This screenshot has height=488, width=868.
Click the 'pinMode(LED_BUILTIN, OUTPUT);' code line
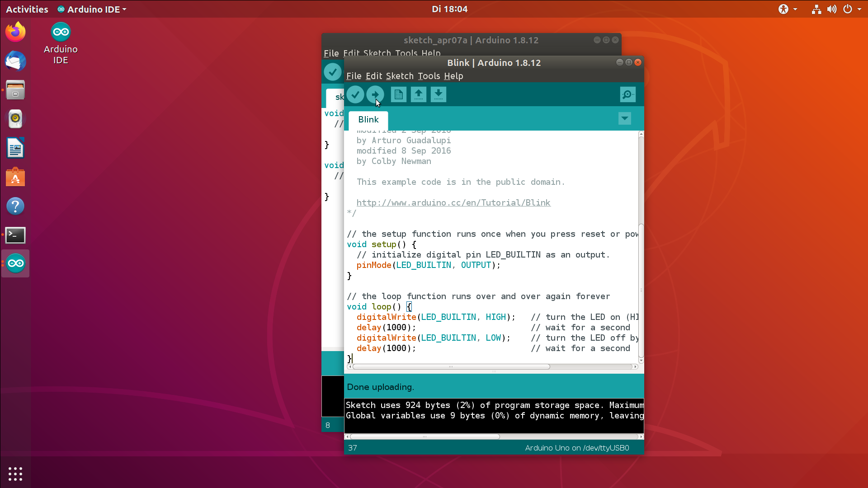pyautogui.click(x=428, y=265)
